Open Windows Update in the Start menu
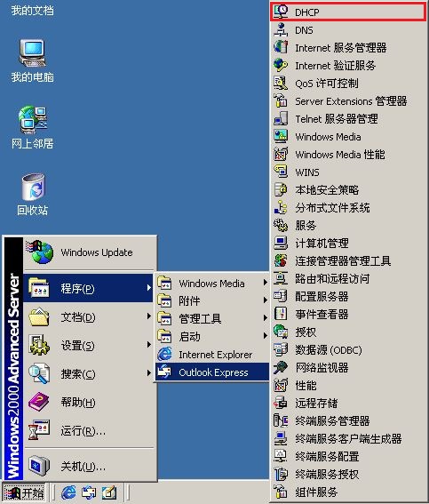 click(x=89, y=252)
